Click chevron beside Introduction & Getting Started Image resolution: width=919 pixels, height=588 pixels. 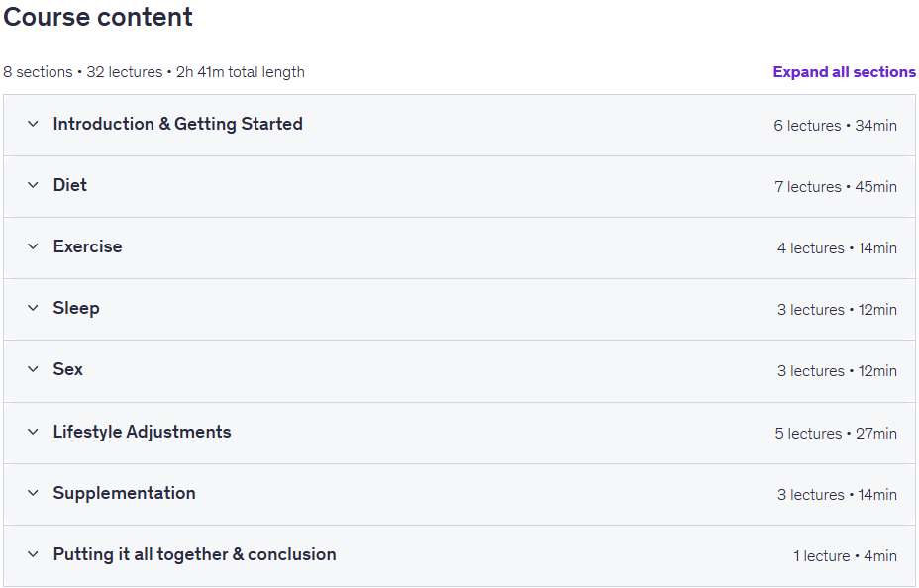[33, 124]
